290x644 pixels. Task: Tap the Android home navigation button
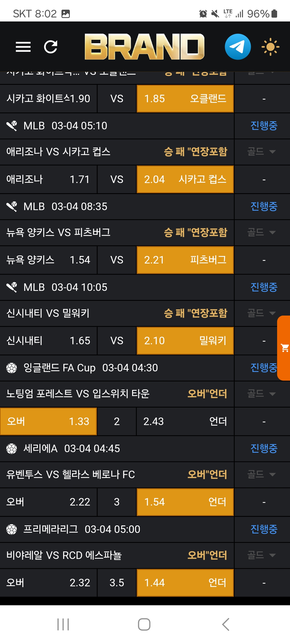[144, 624]
